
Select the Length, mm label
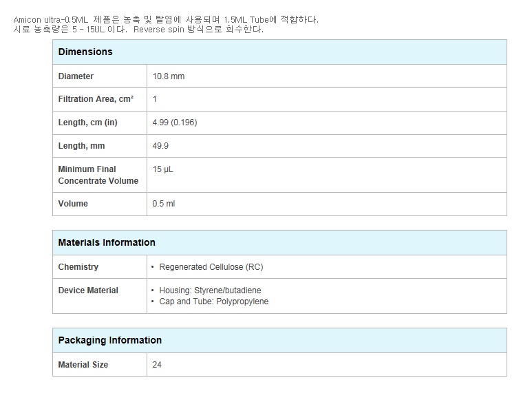(x=81, y=146)
